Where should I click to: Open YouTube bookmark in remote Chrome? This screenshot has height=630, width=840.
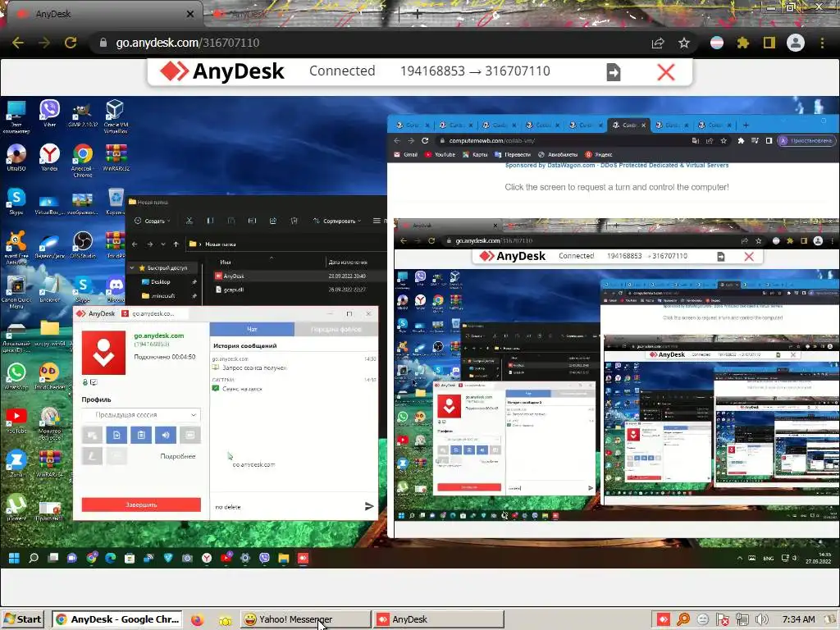pyautogui.click(x=440, y=155)
